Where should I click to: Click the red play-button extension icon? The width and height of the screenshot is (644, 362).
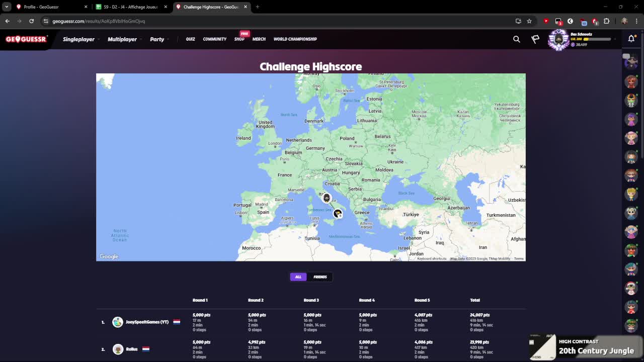tap(546, 21)
